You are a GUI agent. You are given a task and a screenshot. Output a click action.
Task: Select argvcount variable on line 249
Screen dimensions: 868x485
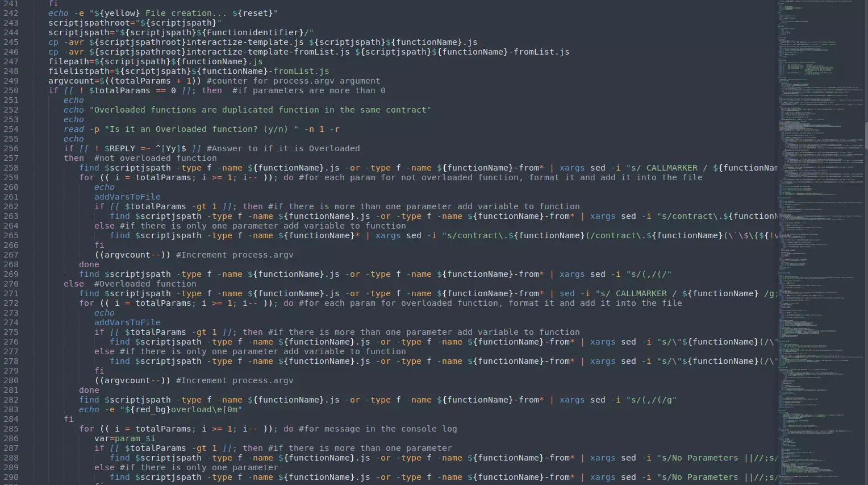coord(68,81)
